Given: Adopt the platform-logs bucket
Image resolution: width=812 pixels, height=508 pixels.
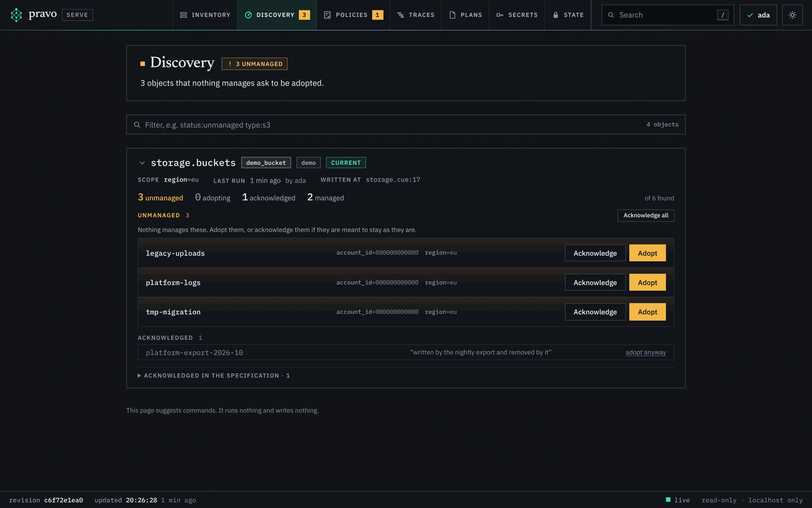Looking at the screenshot, I should pos(647,282).
